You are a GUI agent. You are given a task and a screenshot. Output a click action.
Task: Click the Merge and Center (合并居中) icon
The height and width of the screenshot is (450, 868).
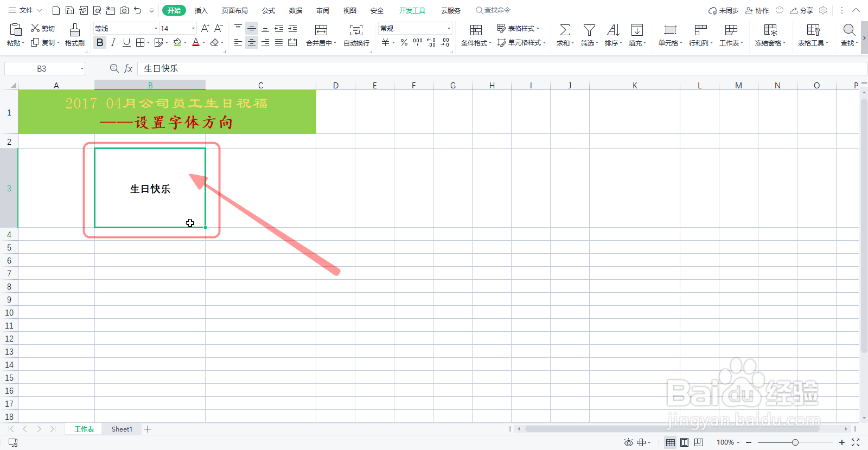click(x=321, y=30)
